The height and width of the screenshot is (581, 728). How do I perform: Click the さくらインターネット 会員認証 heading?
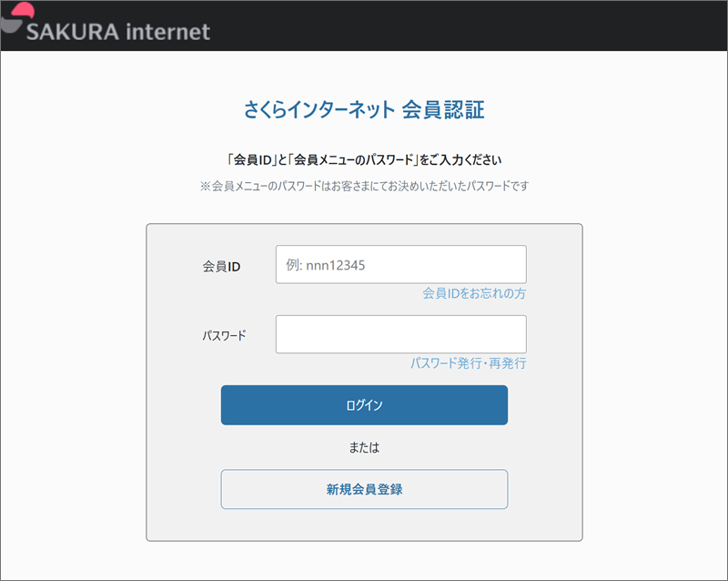(x=364, y=109)
